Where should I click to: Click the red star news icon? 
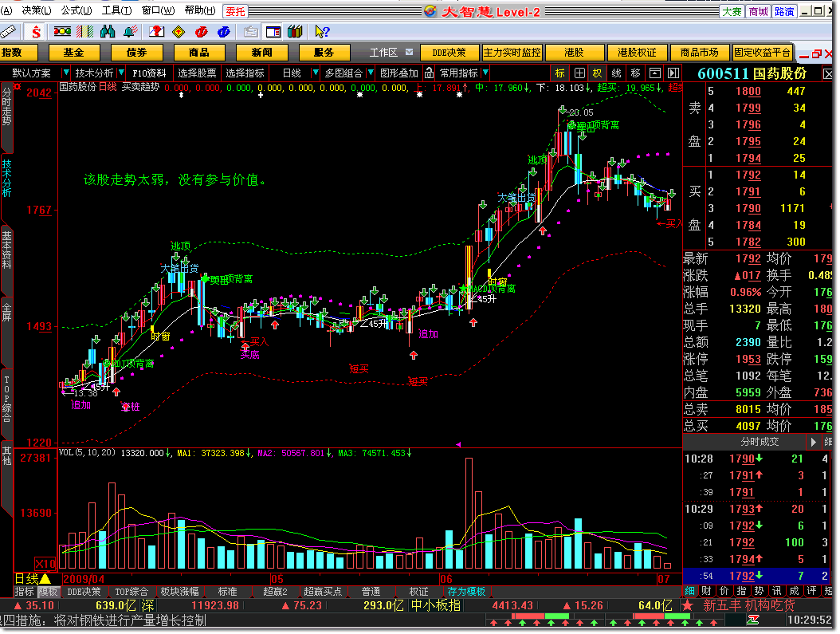point(687,605)
